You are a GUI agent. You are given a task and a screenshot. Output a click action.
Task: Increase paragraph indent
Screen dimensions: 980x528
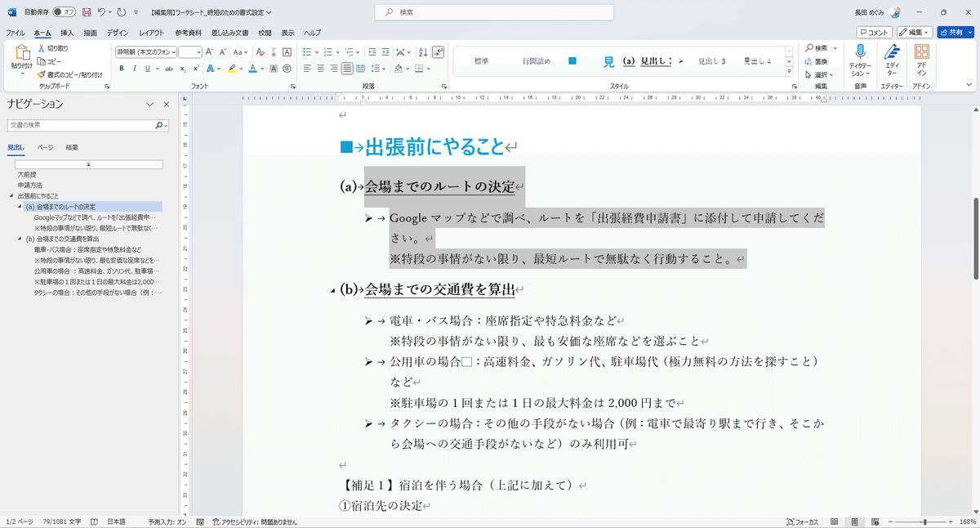coord(385,52)
